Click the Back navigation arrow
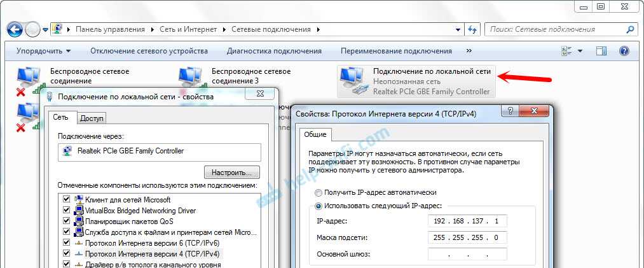The height and width of the screenshot is (268, 644). [x=15, y=29]
